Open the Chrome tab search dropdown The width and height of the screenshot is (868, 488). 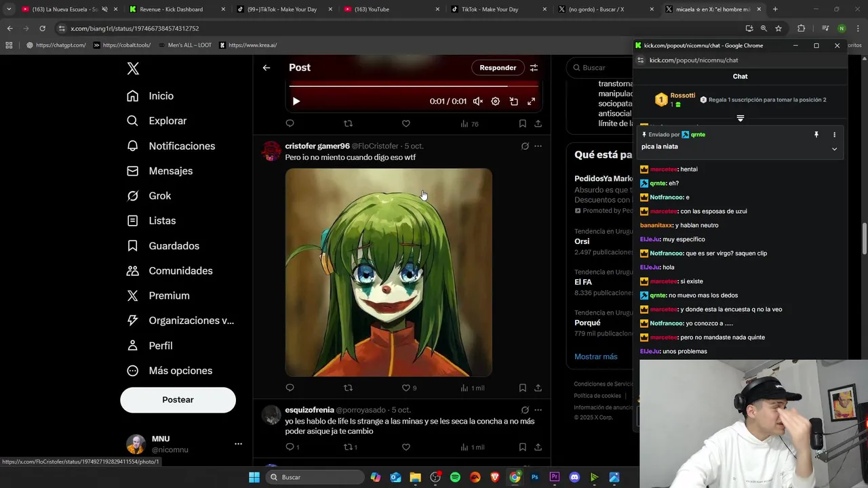(8, 9)
